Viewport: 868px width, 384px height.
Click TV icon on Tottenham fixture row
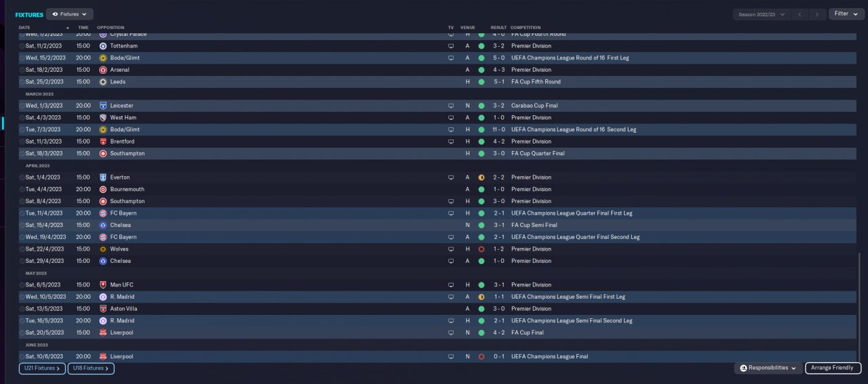(451, 46)
